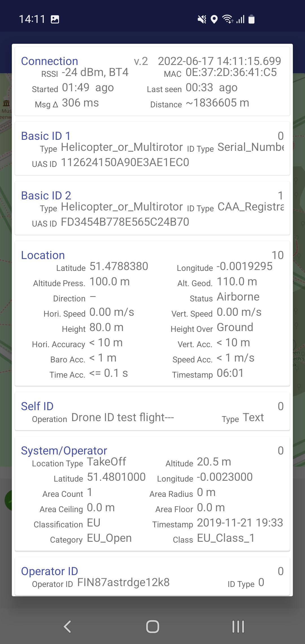The height and width of the screenshot is (644, 305).
Task: Tap the battery status icon
Action: pyautogui.click(x=251, y=19)
